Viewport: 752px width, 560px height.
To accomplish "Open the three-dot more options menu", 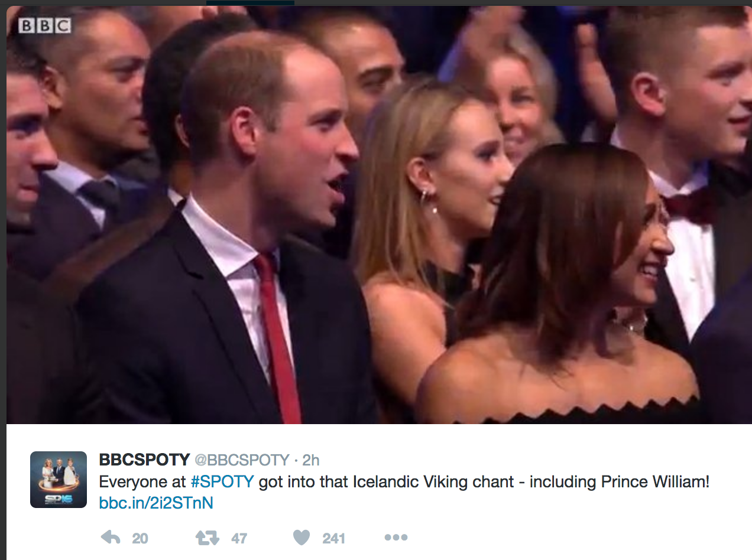I will [x=396, y=538].
